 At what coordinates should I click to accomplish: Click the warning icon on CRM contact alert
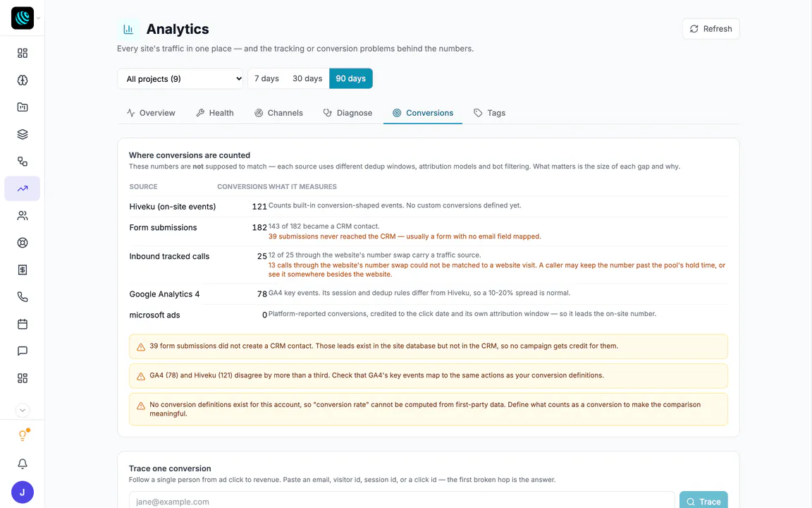click(141, 347)
